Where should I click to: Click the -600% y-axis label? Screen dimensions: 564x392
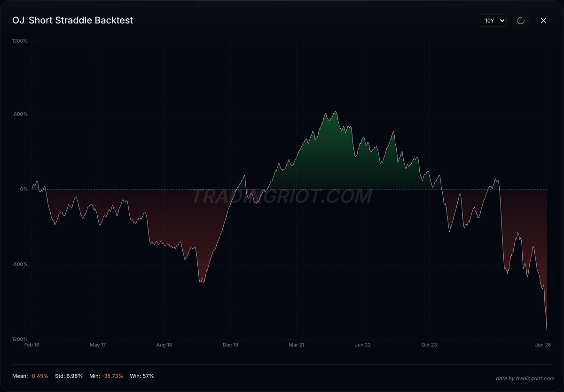click(x=20, y=264)
